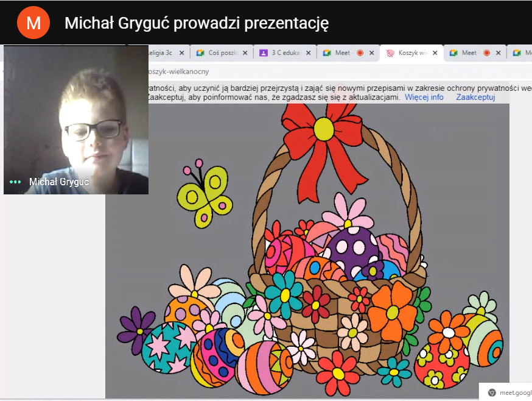
Task: Click the orange M avatar icon
Action: tap(33, 23)
